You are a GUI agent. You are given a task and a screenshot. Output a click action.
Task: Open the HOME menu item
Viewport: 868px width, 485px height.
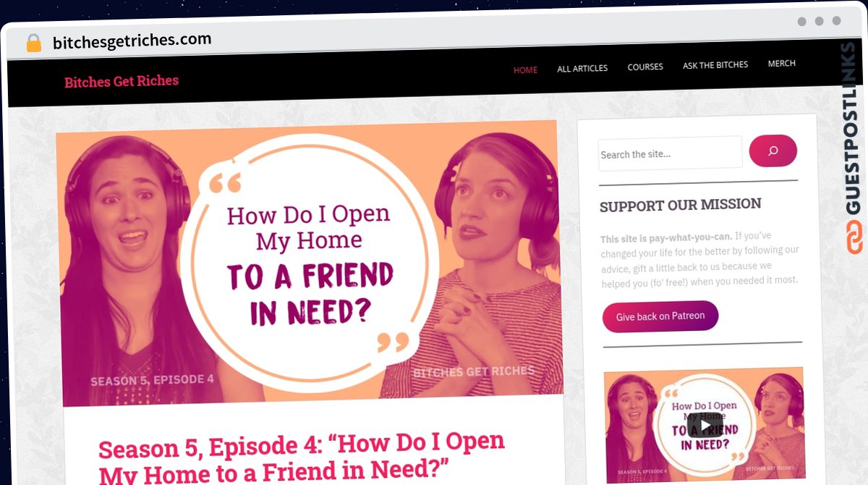coord(525,70)
